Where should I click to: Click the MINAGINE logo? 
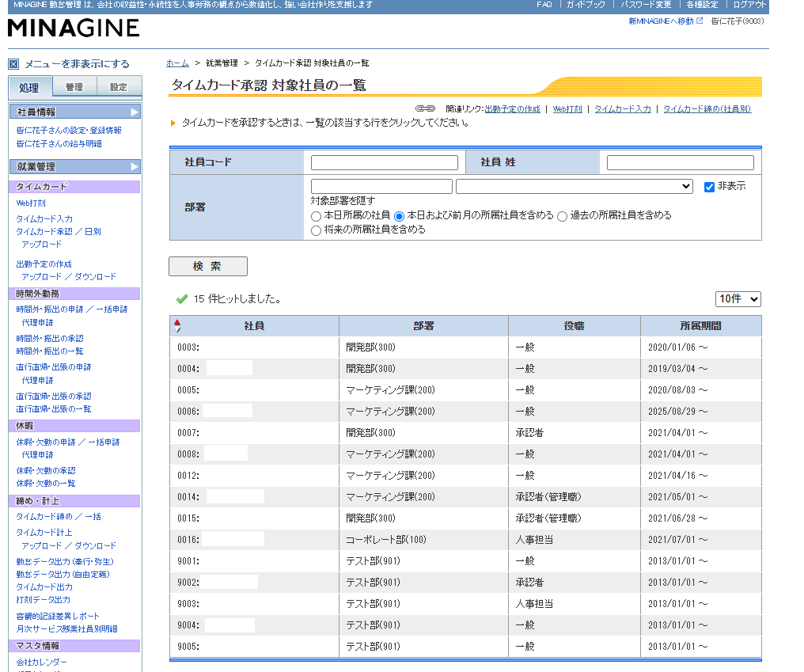coord(74,28)
